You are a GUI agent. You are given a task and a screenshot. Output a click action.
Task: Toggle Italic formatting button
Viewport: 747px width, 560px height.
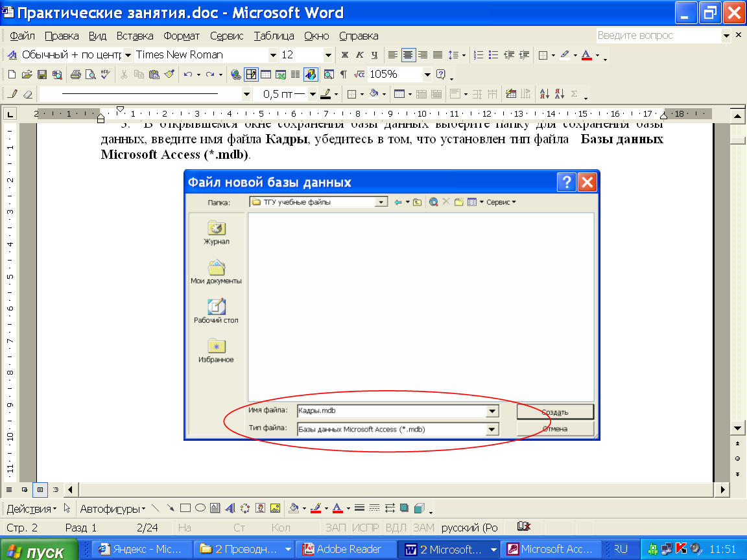coord(360,55)
